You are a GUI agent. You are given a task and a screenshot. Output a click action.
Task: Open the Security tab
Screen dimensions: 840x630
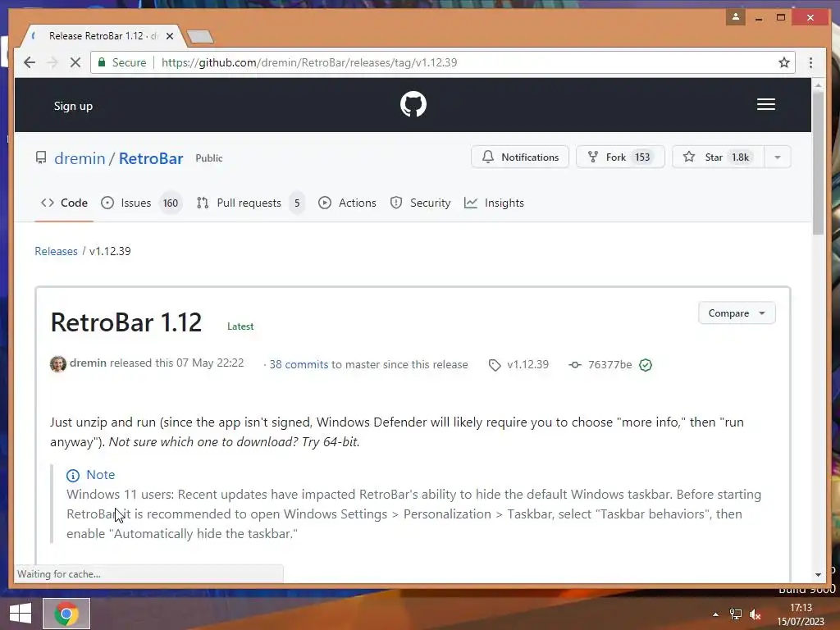pos(420,203)
